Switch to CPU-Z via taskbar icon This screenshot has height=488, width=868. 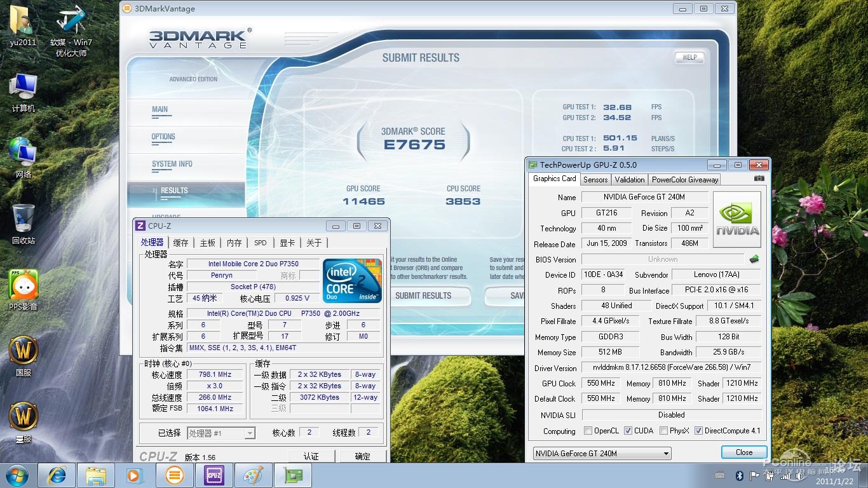(214, 475)
